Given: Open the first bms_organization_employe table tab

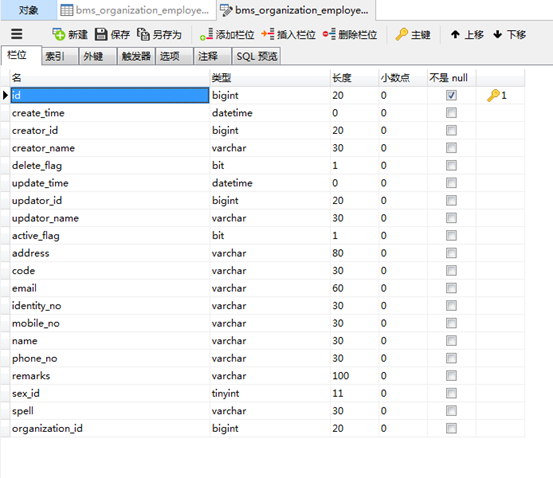Looking at the screenshot, I should (136, 10).
